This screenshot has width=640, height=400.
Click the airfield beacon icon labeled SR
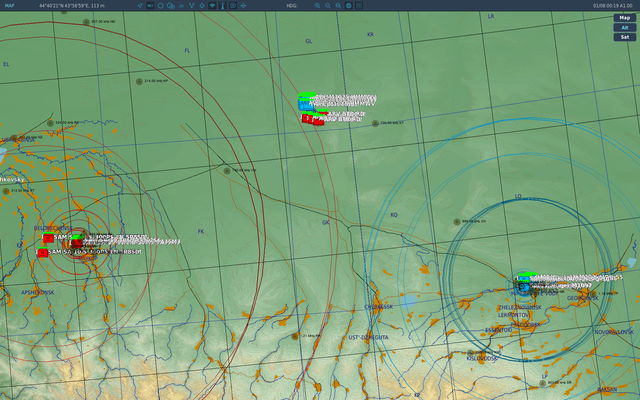pyautogui.click(x=542, y=383)
